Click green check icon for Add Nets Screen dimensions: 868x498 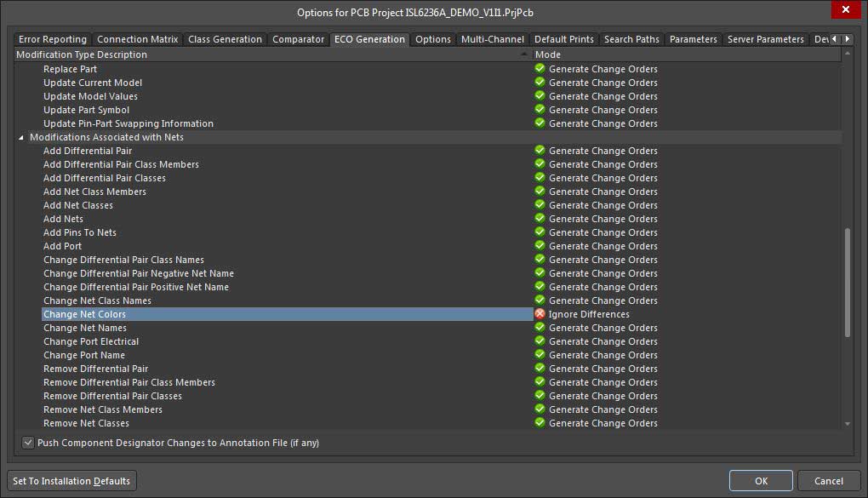coord(540,219)
